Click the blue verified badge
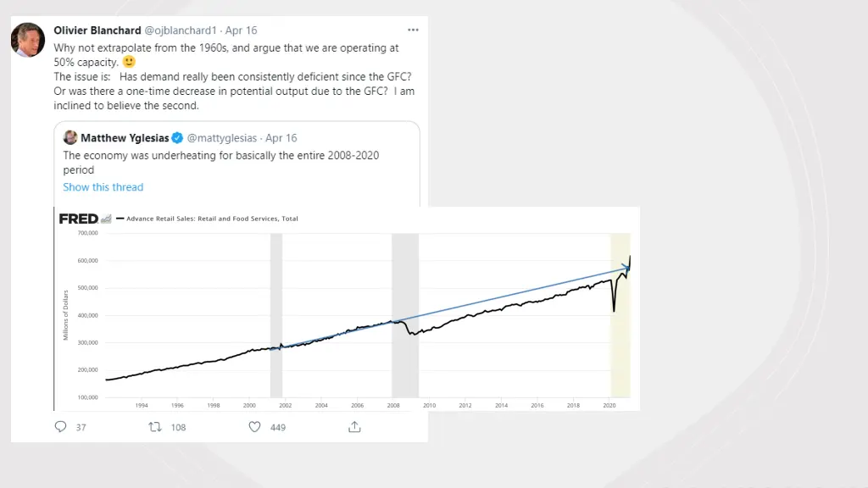Viewport: 868px width, 488px height. (177, 138)
